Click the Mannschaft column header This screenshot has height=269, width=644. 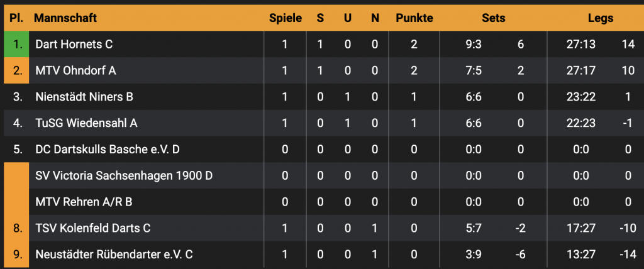pos(64,18)
